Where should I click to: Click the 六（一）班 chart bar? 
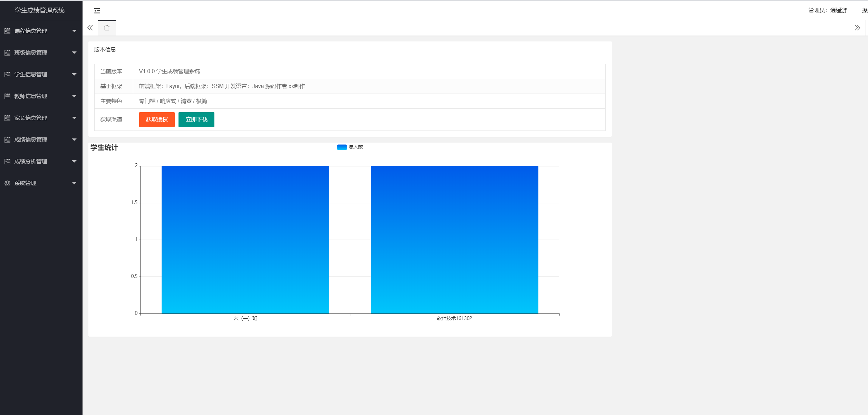245,240
